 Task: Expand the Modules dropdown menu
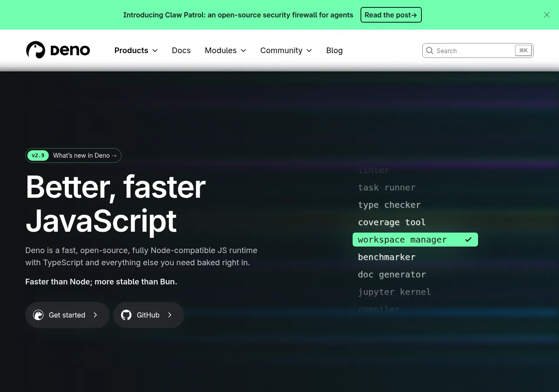click(x=226, y=51)
